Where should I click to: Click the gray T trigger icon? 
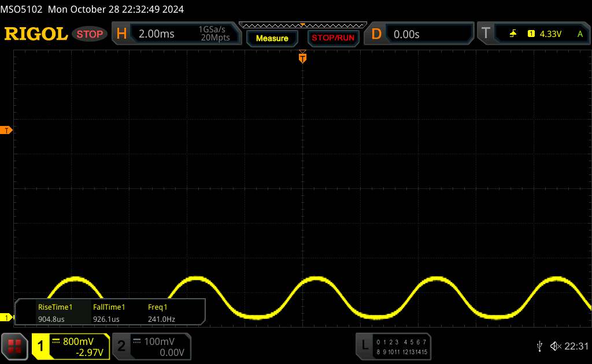coord(486,34)
